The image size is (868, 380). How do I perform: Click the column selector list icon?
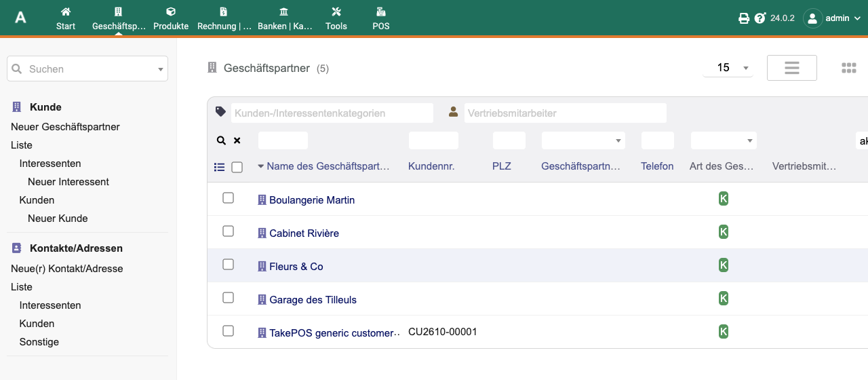click(219, 167)
